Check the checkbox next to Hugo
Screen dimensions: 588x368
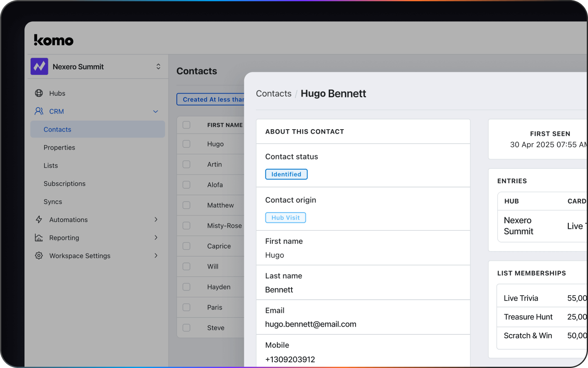[x=187, y=144]
